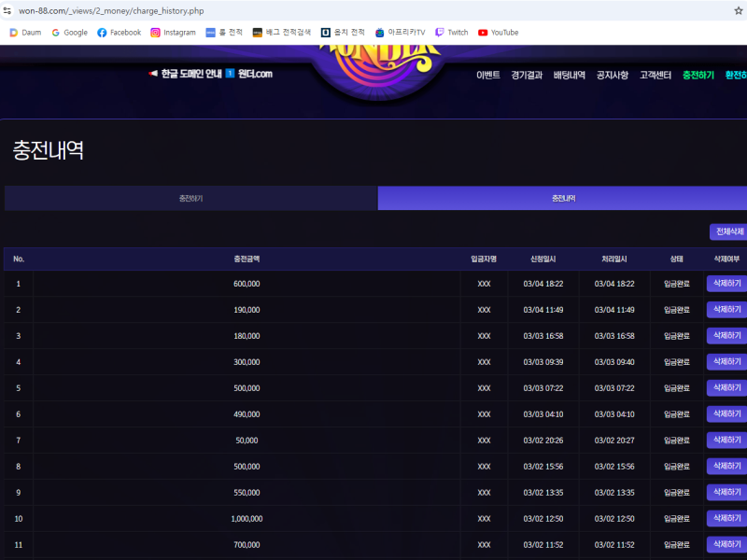747x560 pixels.
Task: Open the Instagram bookmark
Action: pos(173,33)
